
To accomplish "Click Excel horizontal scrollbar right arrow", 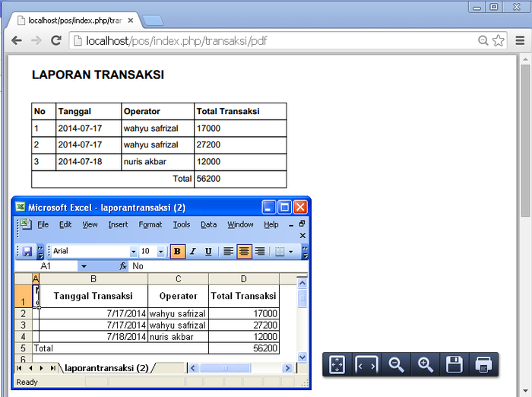I will pyautogui.click(x=287, y=368).
